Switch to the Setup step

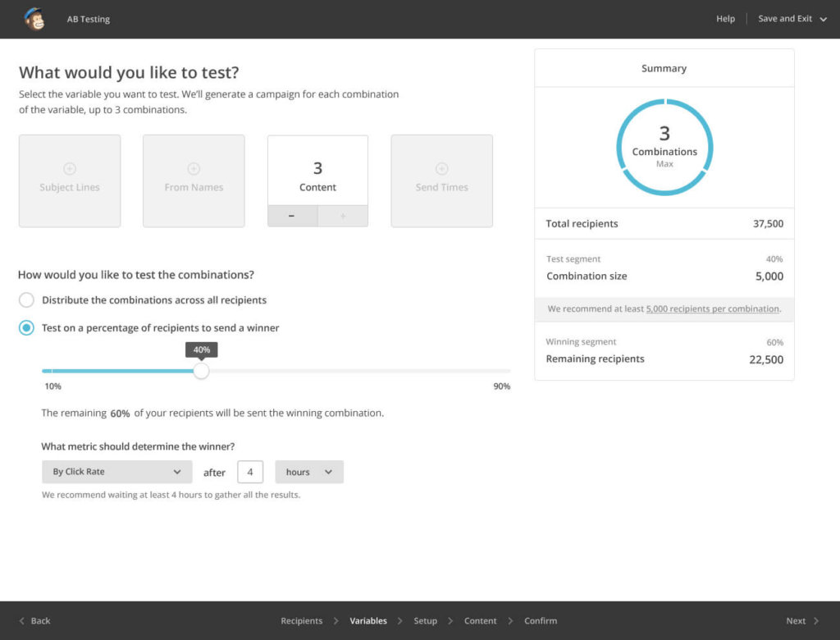(x=426, y=620)
